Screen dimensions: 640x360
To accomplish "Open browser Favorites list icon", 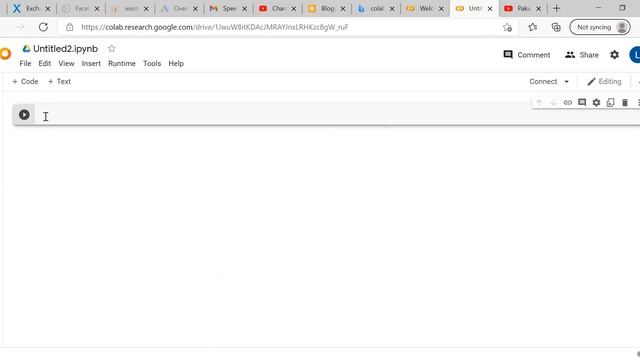I will click(x=532, y=27).
